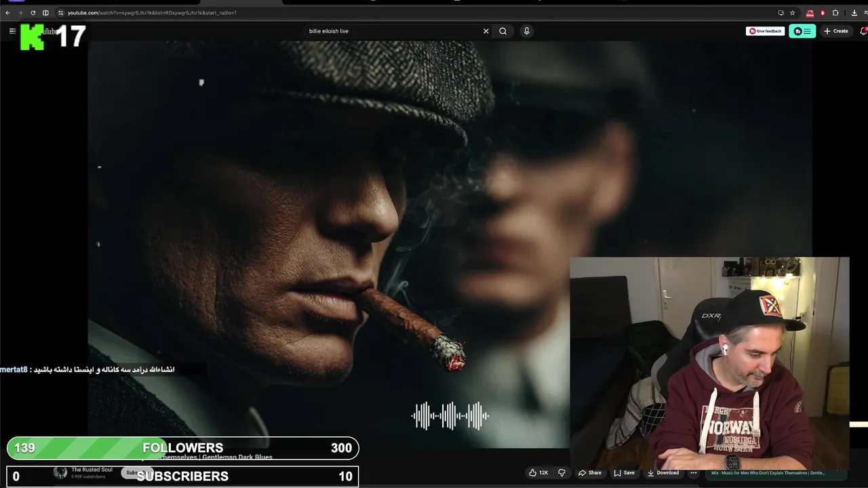Image resolution: width=868 pixels, height=488 pixels.
Task: Go back with the browser back arrow
Action: click(7, 13)
